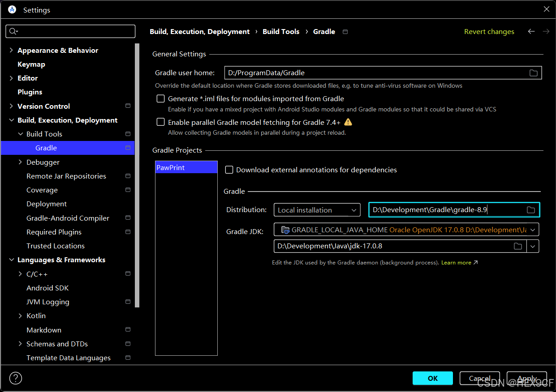The width and height of the screenshot is (556, 392).
Task: Click the settings tree vertical scrollbar
Action: coord(138,175)
